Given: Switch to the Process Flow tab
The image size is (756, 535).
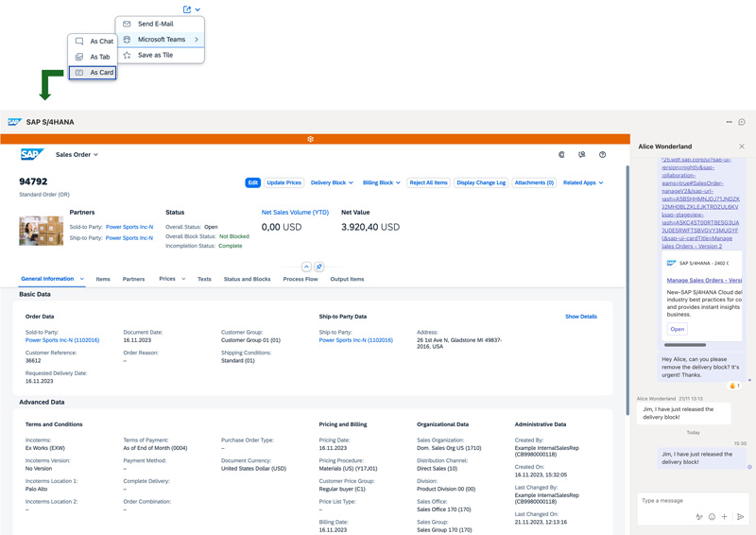Looking at the screenshot, I should (301, 280).
